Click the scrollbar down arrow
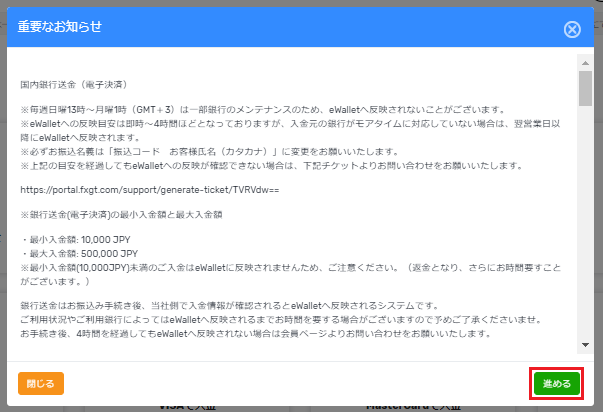The height and width of the screenshot is (412, 603). click(584, 345)
